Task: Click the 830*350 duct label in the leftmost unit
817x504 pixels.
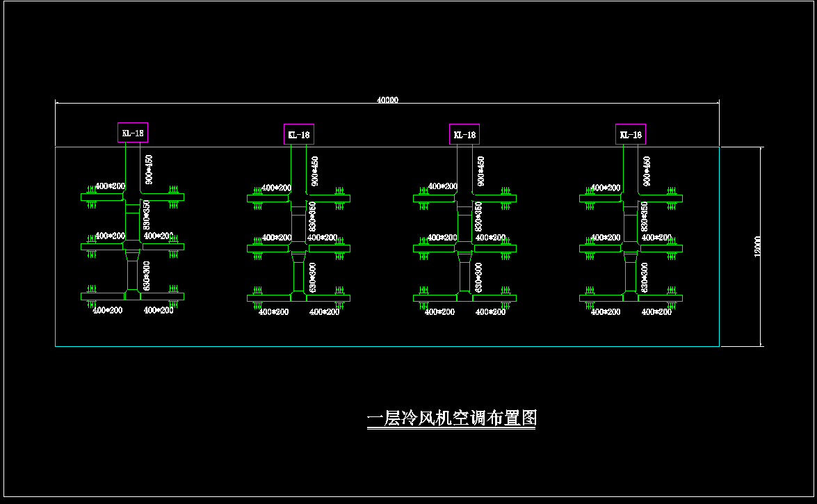Action: pyautogui.click(x=147, y=215)
